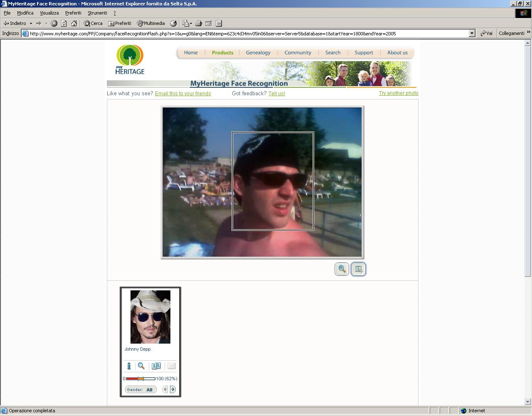Image resolution: width=532 pixels, height=416 pixels.
Task: Open the Strumenti menu
Action: click(97, 13)
